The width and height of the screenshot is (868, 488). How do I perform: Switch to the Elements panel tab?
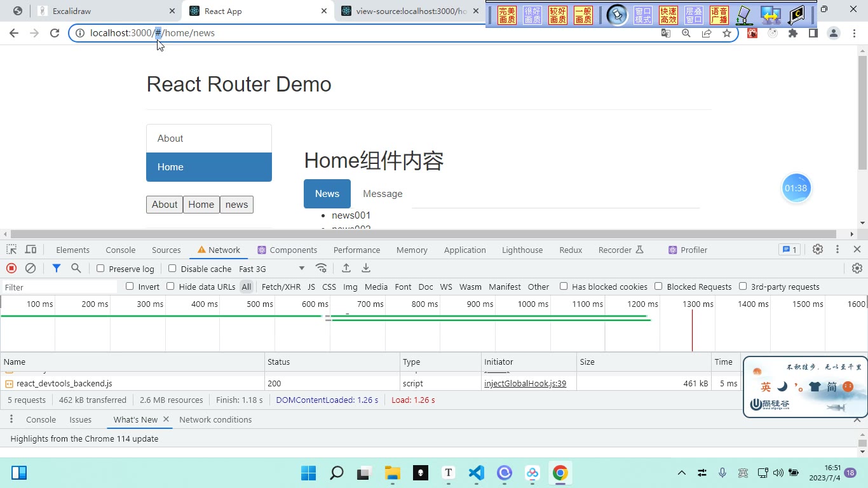(72, 250)
